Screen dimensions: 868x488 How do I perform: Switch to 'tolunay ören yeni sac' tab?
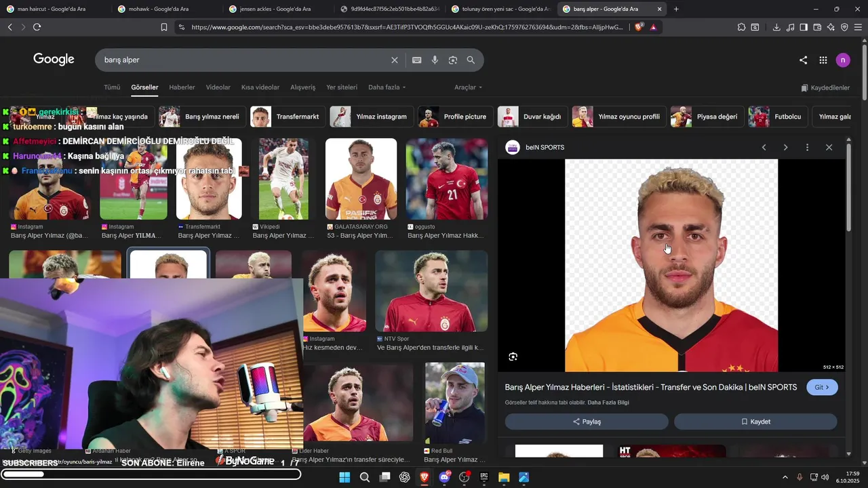click(500, 9)
